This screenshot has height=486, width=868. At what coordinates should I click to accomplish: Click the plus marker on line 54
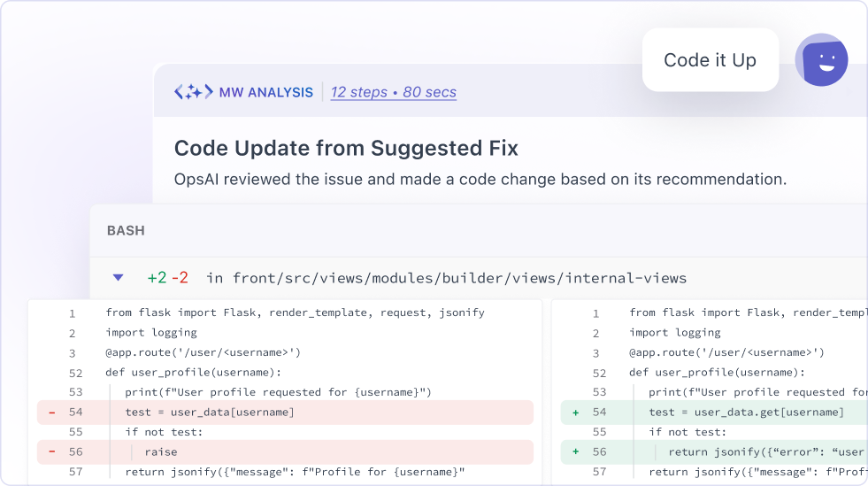point(576,413)
